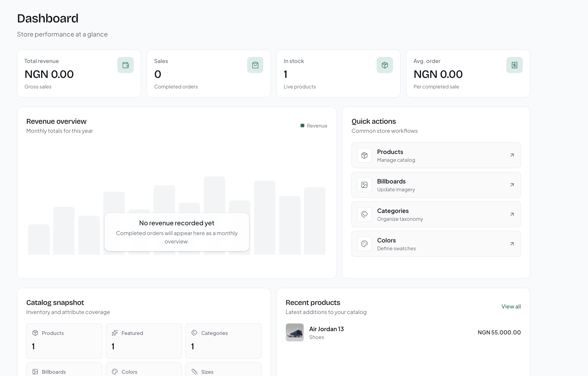Select the Air Jordan 13 product name
Screen dimensions: 588x376
pos(326,329)
